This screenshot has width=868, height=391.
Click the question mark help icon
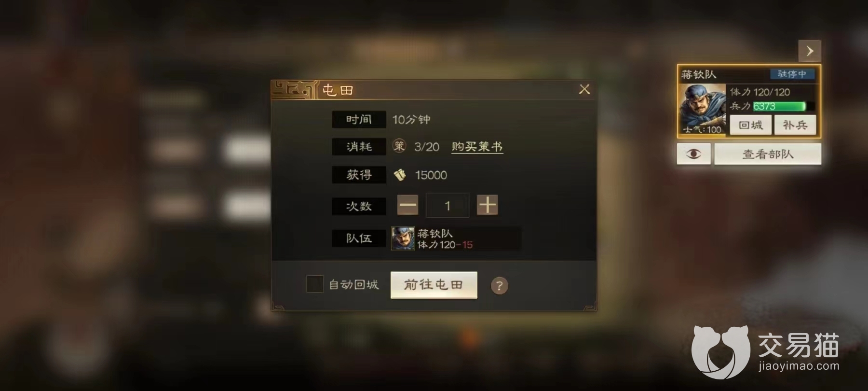(x=499, y=286)
